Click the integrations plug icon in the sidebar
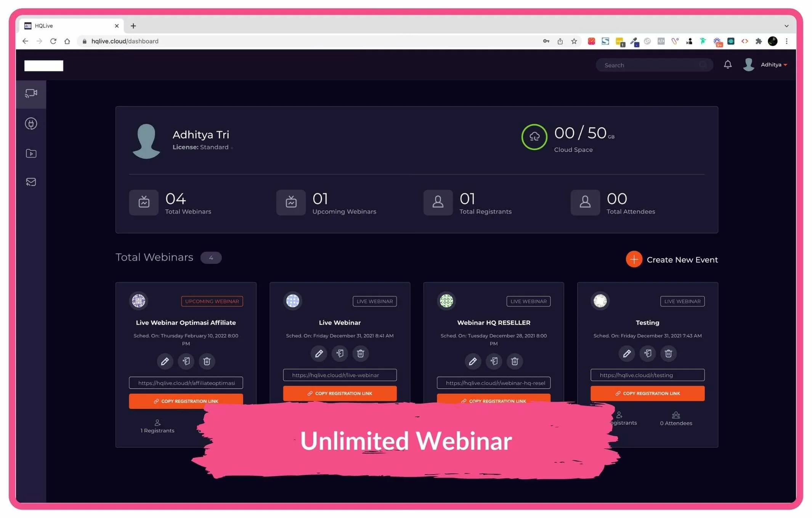 (x=31, y=124)
